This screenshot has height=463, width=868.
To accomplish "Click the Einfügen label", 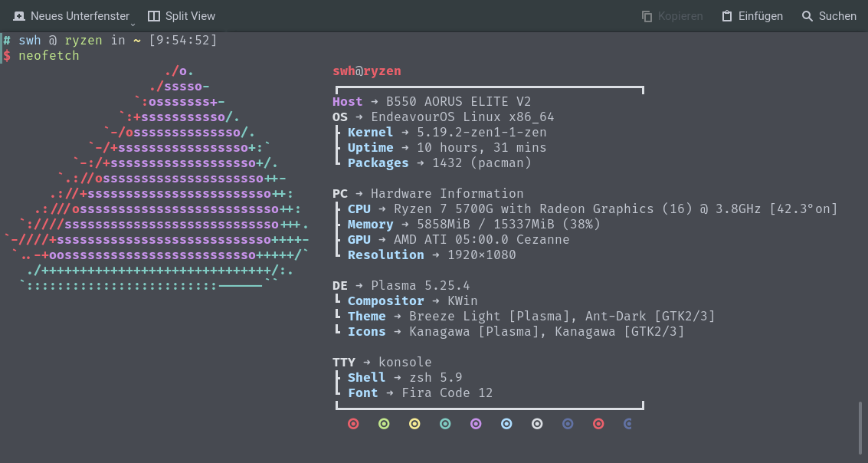I will (x=761, y=16).
